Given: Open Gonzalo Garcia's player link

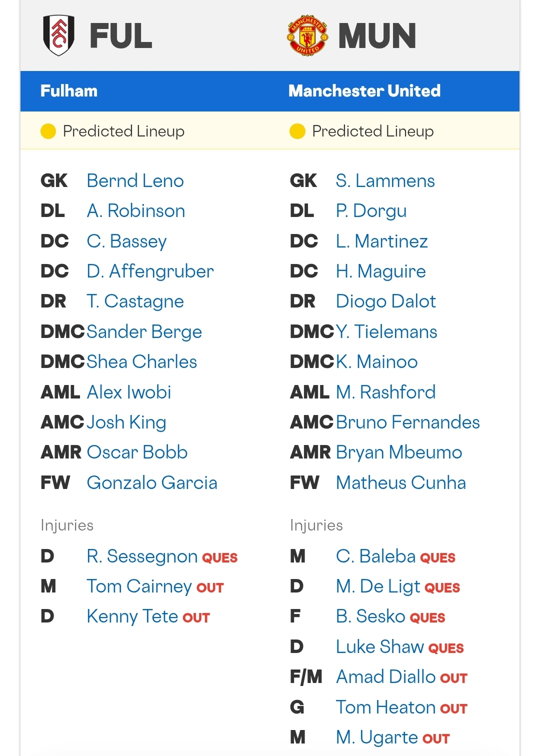Looking at the screenshot, I should coord(152,482).
